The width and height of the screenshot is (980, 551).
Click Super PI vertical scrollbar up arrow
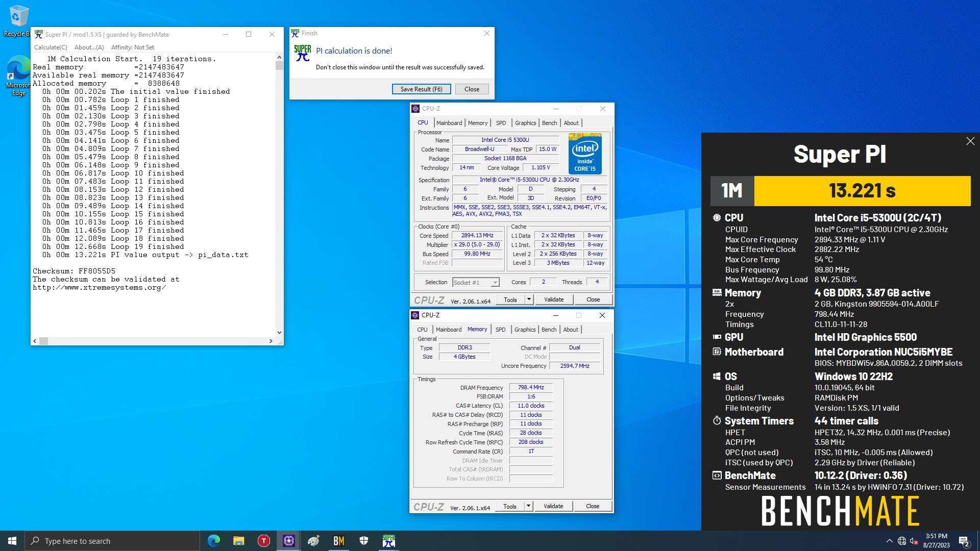(x=279, y=57)
